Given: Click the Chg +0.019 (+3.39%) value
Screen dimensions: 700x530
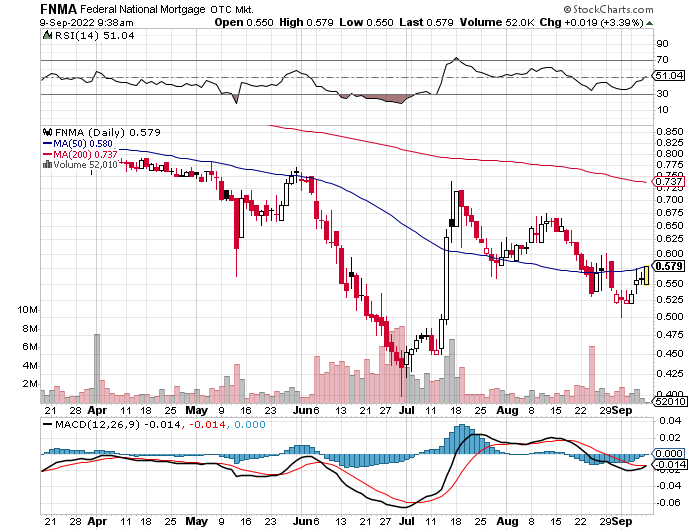Looking at the screenshot, I should [592, 22].
